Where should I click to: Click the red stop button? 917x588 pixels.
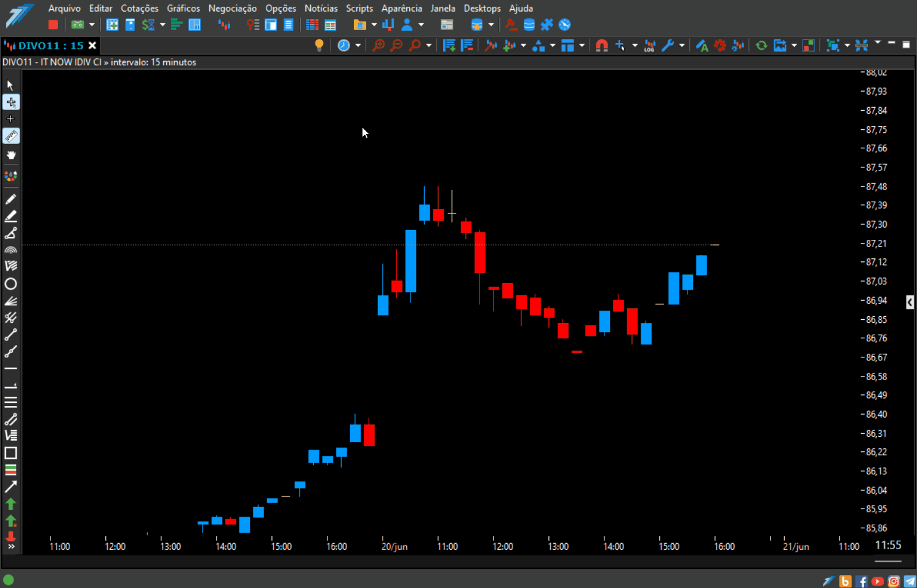53,25
